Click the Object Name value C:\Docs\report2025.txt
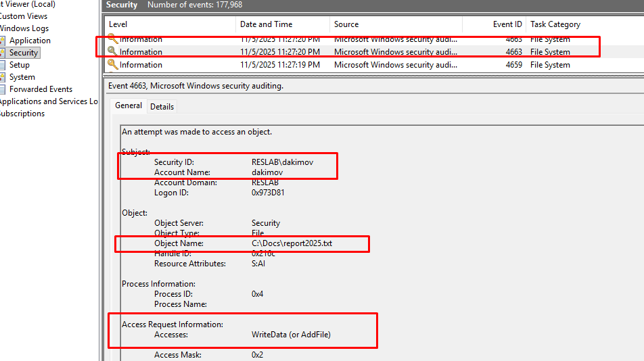The width and height of the screenshot is (644, 361). tap(292, 243)
